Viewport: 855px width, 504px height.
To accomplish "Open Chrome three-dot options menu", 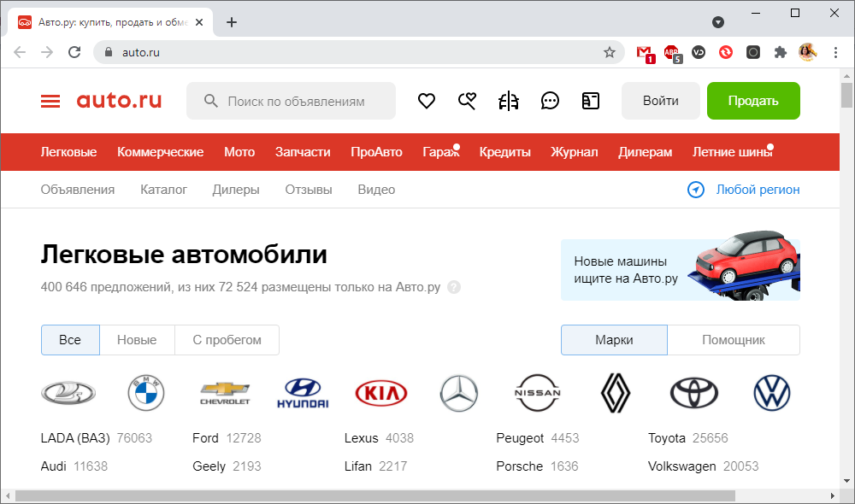I will coord(835,52).
